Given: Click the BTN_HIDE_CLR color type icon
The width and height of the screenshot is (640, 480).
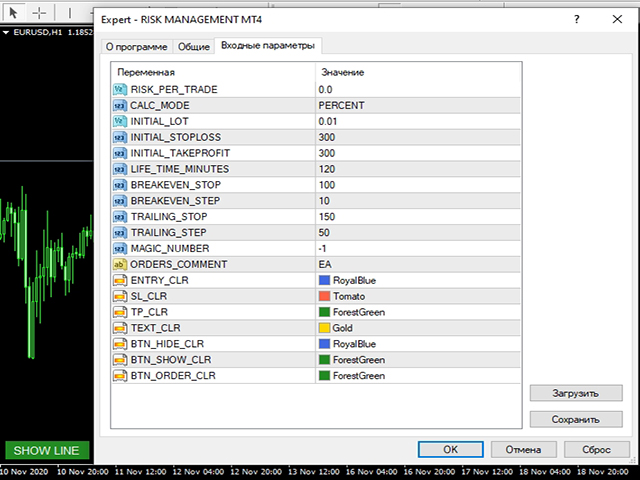Looking at the screenshot, I should 120,344.
